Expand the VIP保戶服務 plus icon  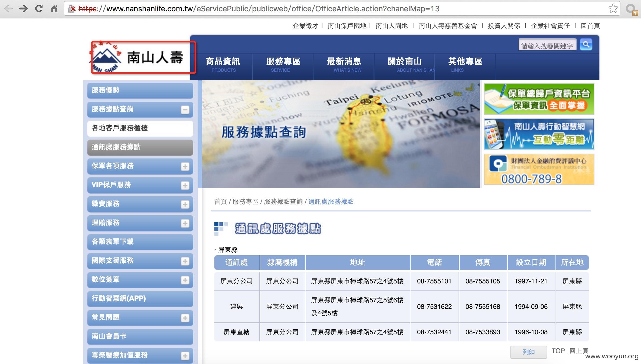click(x=185, y=186)
